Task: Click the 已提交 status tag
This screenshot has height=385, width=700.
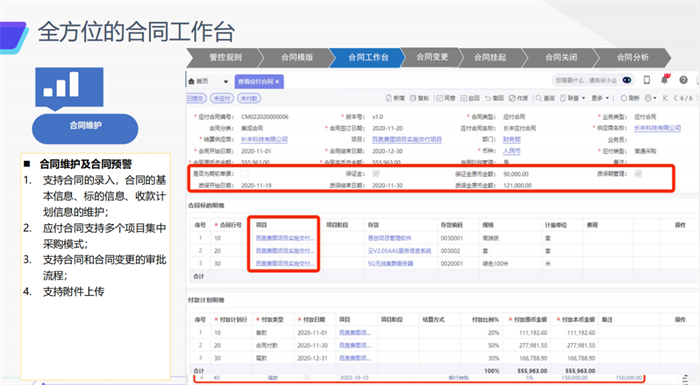Action: [x=196, y=98]
